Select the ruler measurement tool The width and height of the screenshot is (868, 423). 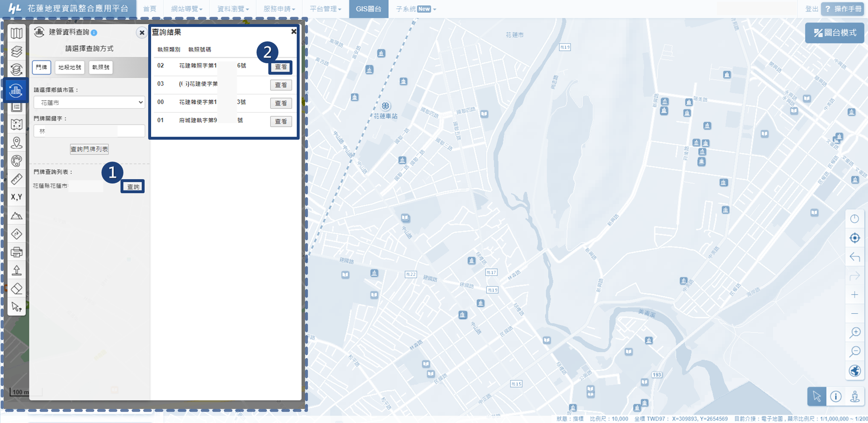16,179
